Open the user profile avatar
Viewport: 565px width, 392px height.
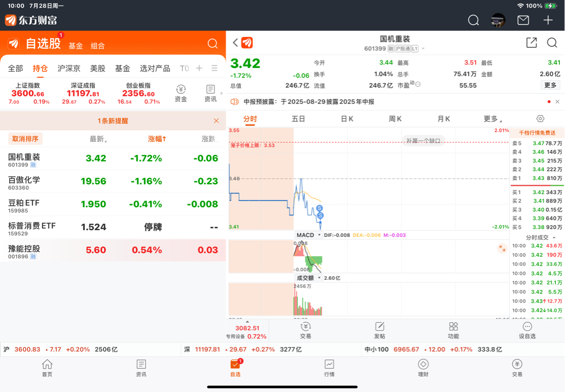498,20
